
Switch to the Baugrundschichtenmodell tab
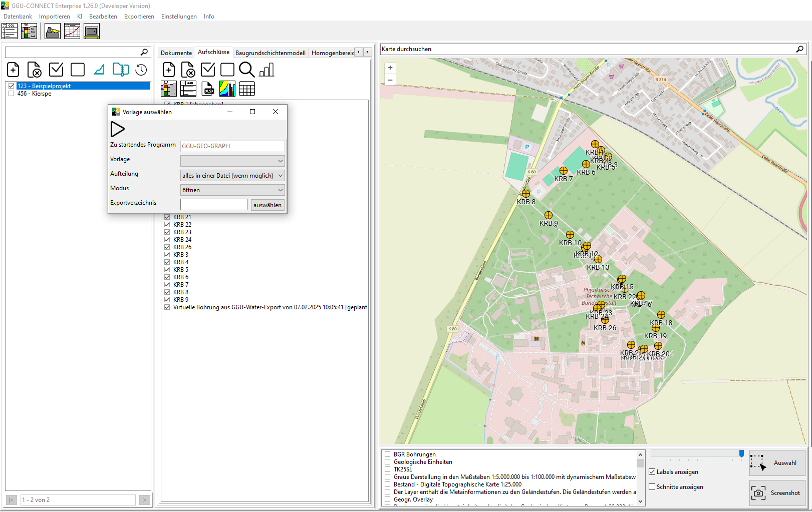click(270, 53)
